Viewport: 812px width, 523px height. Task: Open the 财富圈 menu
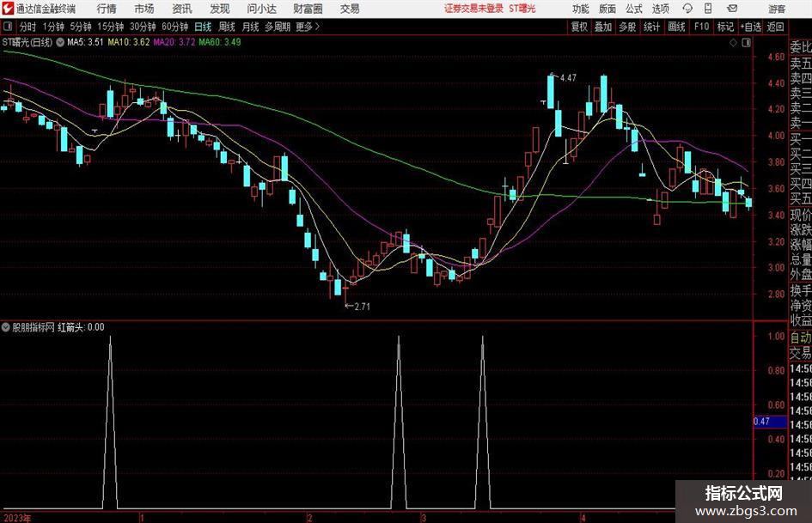coord(308,9)
